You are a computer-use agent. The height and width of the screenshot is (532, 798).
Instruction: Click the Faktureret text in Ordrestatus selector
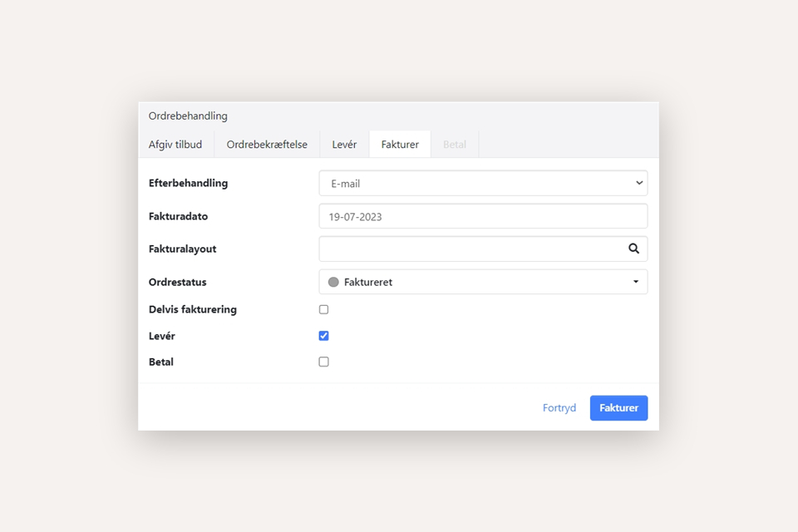(368, 282)
